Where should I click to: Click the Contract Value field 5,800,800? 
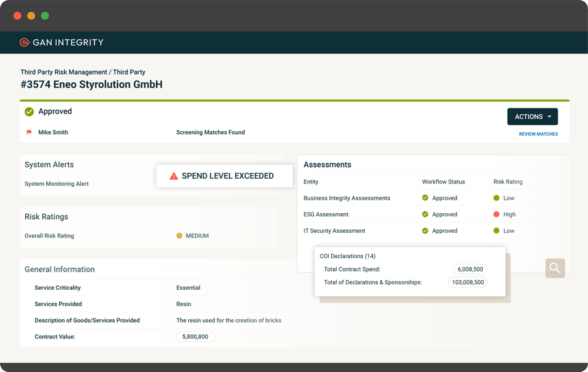(x=195, y=337)
